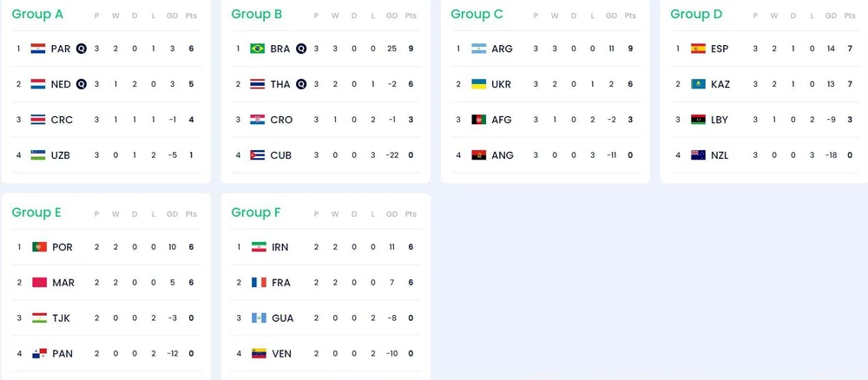Click the Iran flag in Group F
Screen dimensions: 868x380
(x=259, y=247)
